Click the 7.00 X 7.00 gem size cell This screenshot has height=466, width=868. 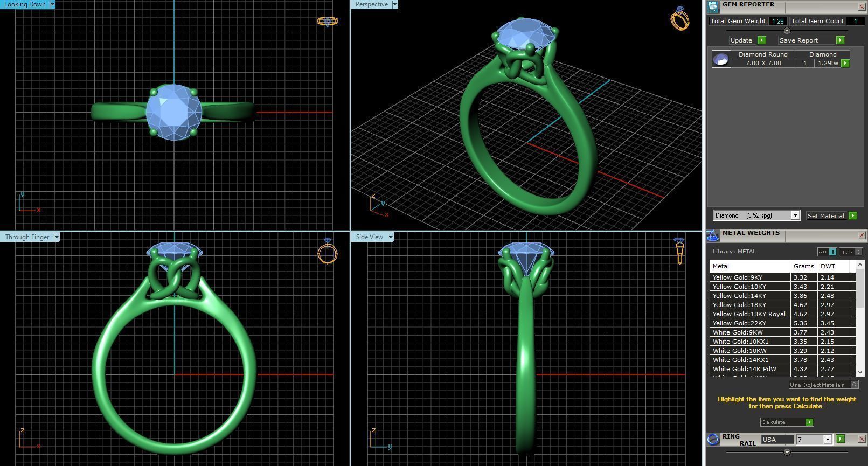pyautogui.click(x=763, y=64)
